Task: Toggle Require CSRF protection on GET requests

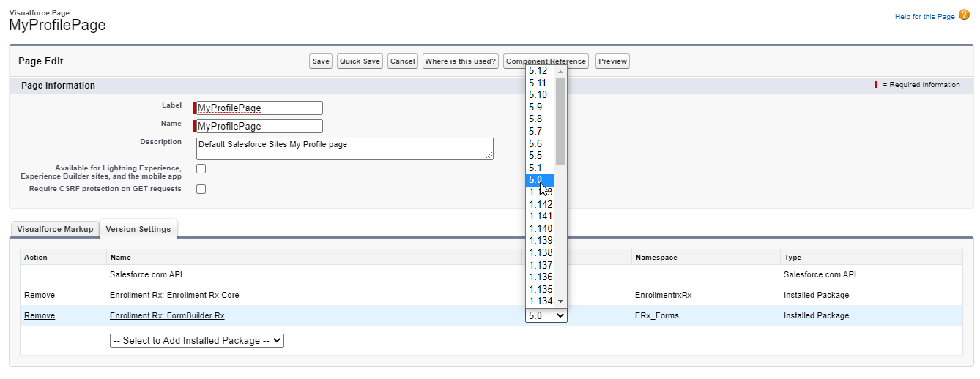Action: coord(201,189)
